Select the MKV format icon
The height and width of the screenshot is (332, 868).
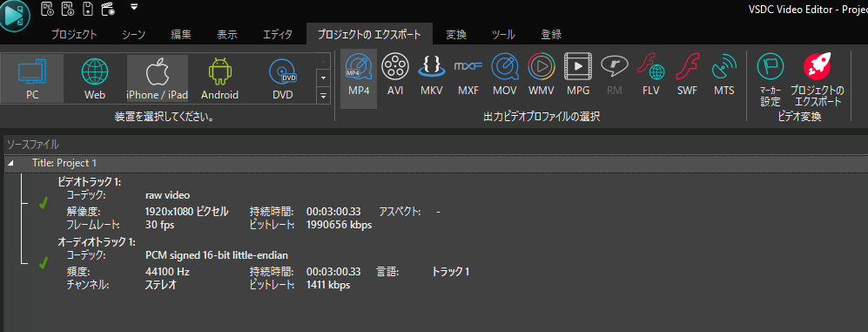click(432, 78)
